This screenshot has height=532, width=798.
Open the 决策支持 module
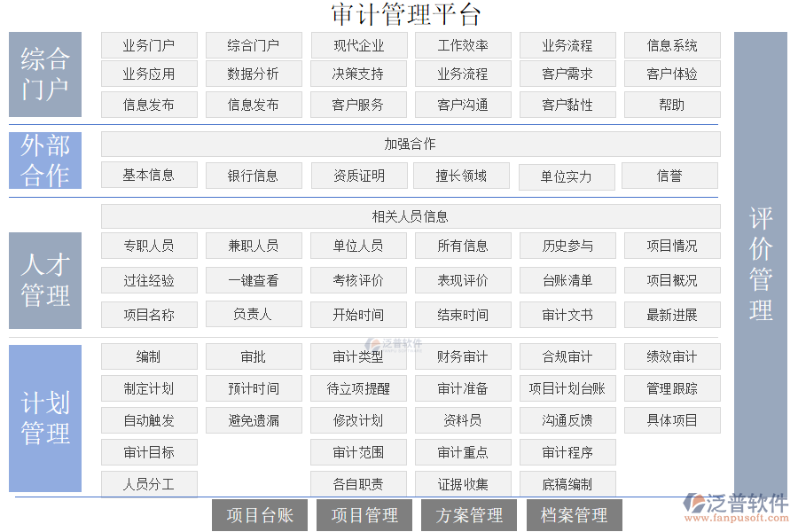point(358,74)
